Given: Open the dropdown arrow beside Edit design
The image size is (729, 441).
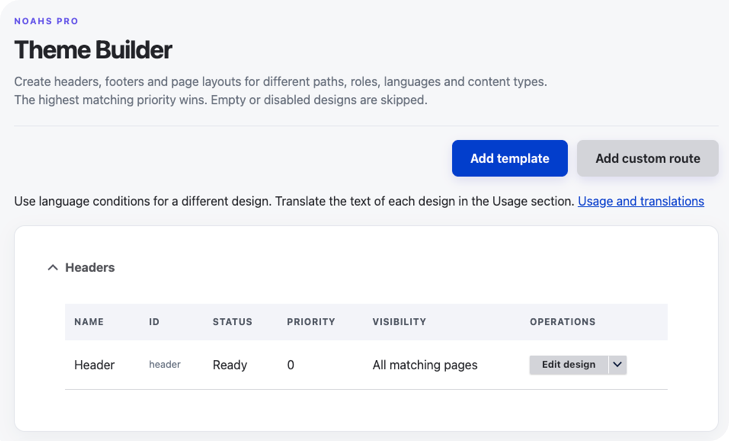Looking at the screenshot, I should click(617, 365).
